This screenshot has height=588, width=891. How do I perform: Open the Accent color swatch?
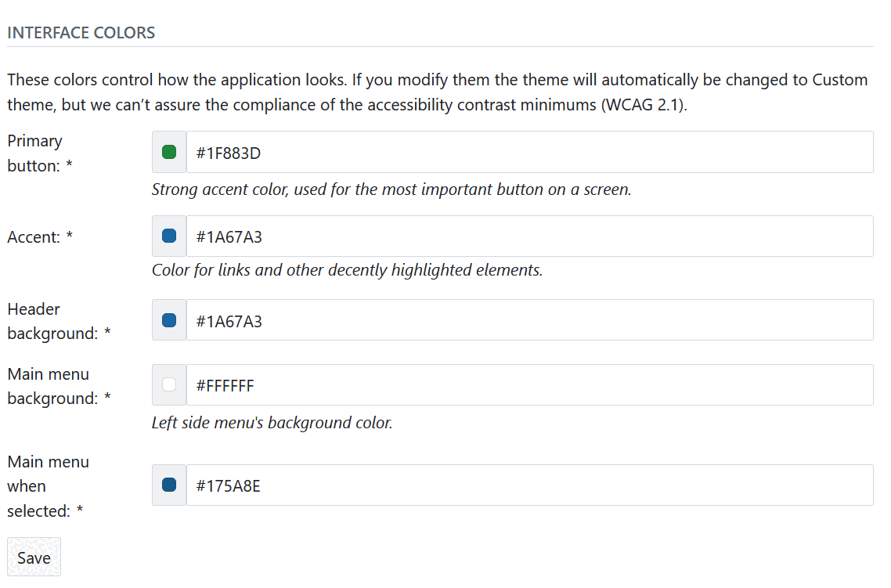168,236
